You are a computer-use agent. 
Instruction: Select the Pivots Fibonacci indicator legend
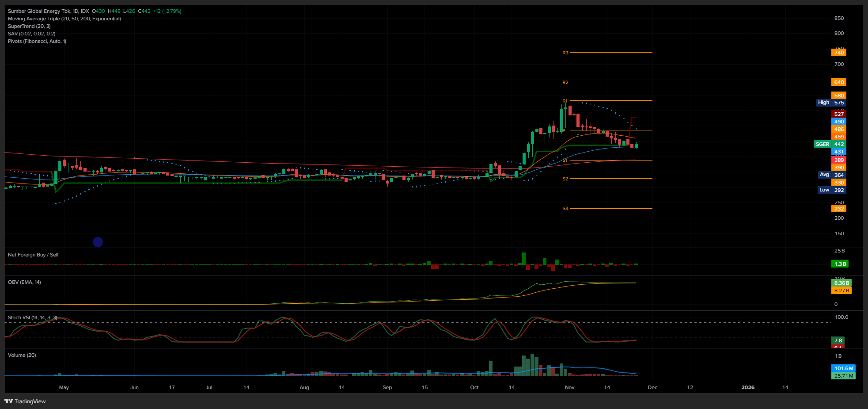tap(37, 41)
